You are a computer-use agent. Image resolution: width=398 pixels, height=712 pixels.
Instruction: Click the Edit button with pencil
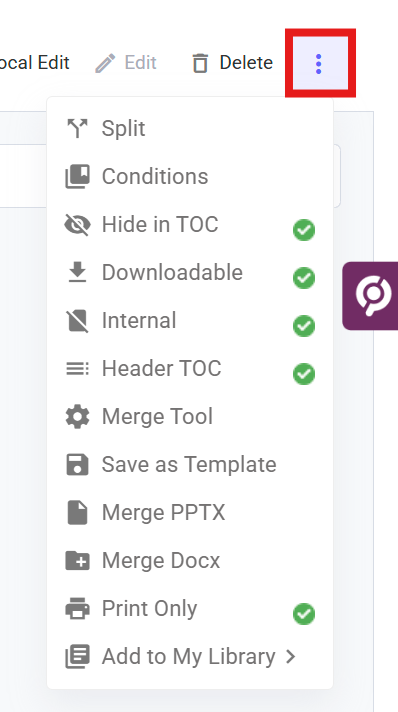[126, 63]
